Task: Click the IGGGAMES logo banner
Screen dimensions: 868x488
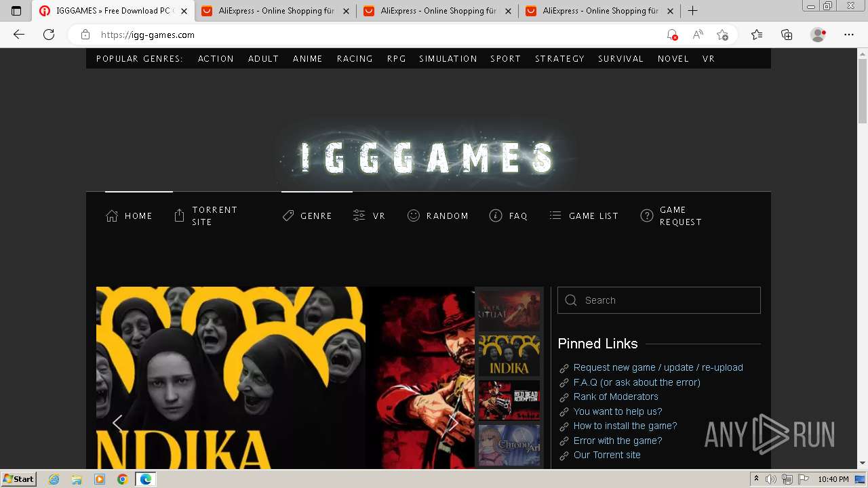Action: tap(427, 157)
